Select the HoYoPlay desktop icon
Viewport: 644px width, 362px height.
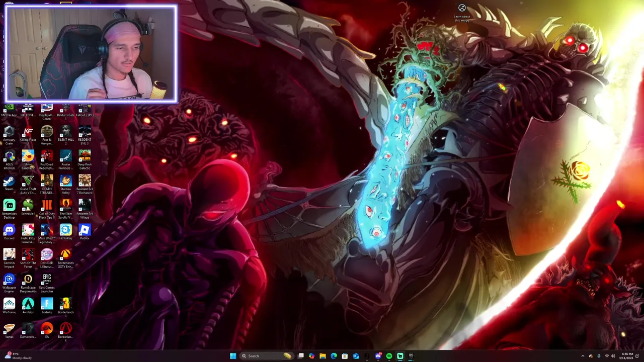click(65, 232)
